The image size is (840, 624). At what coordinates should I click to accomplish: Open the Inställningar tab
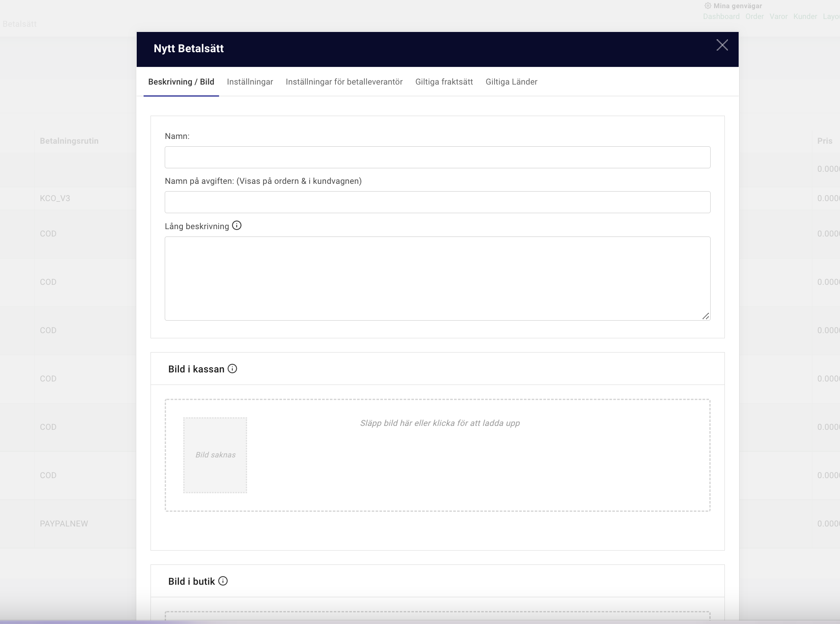(250, 82)
